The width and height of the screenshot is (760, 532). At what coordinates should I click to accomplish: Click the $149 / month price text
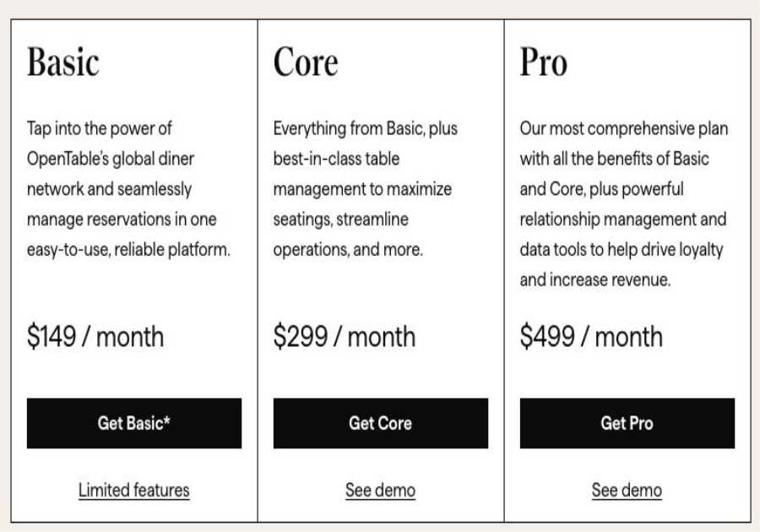pos(95,336)
